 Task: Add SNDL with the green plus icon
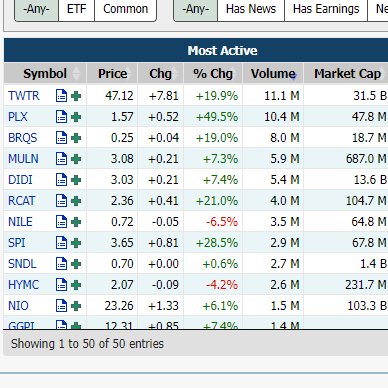[76, 264]
